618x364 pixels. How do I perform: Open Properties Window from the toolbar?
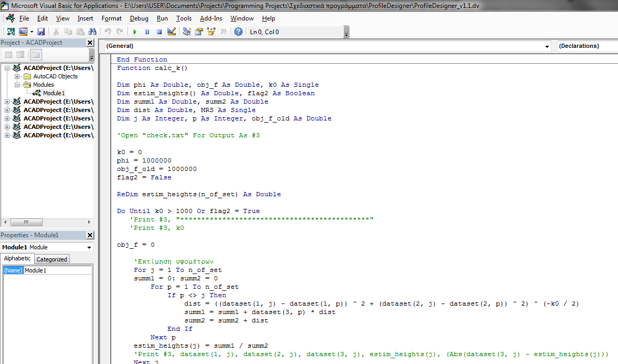click(x=199, y=32)
